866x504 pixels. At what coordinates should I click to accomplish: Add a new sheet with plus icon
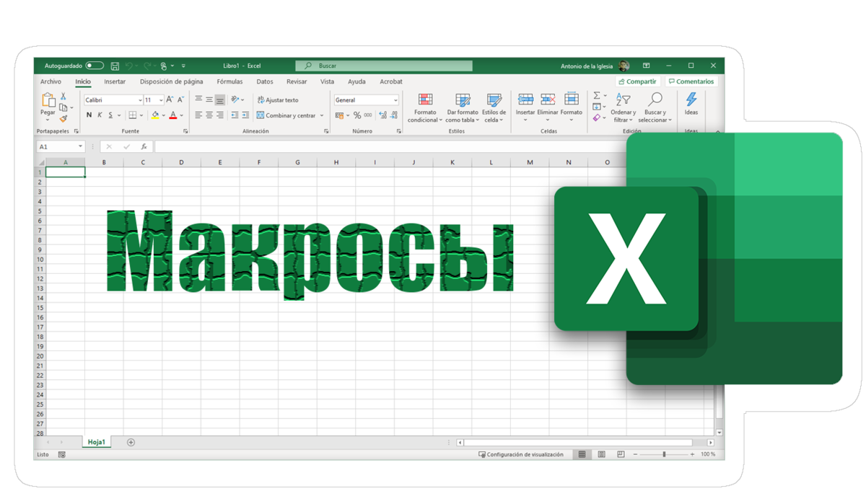tap(131, 442)
